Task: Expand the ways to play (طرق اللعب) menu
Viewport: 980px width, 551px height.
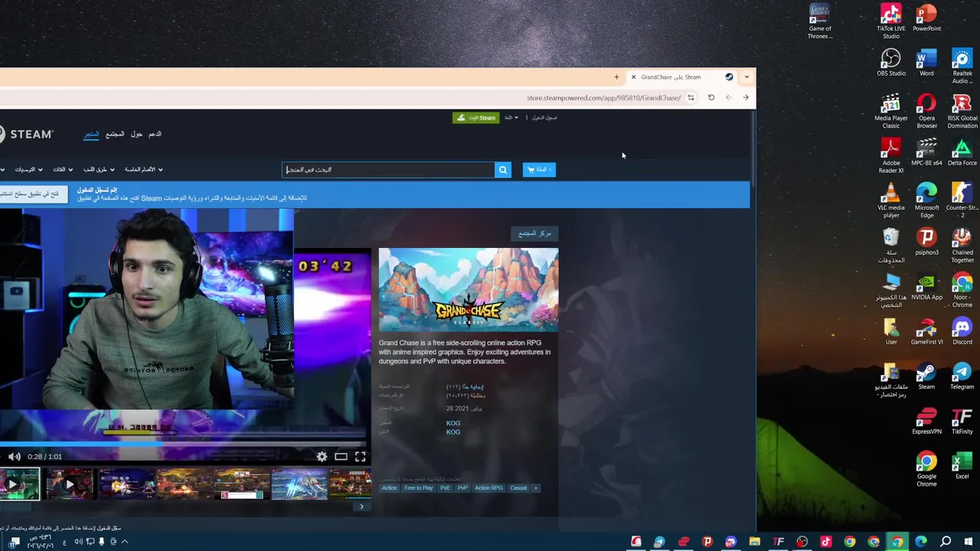Action: click(99, 170)
